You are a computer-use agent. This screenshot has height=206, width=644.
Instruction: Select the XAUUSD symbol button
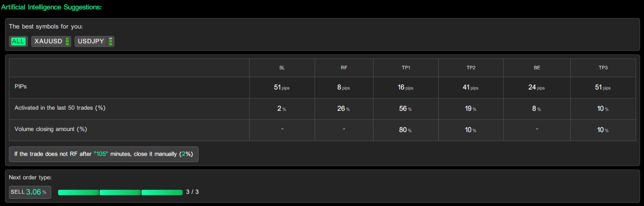tap(48, 41)
